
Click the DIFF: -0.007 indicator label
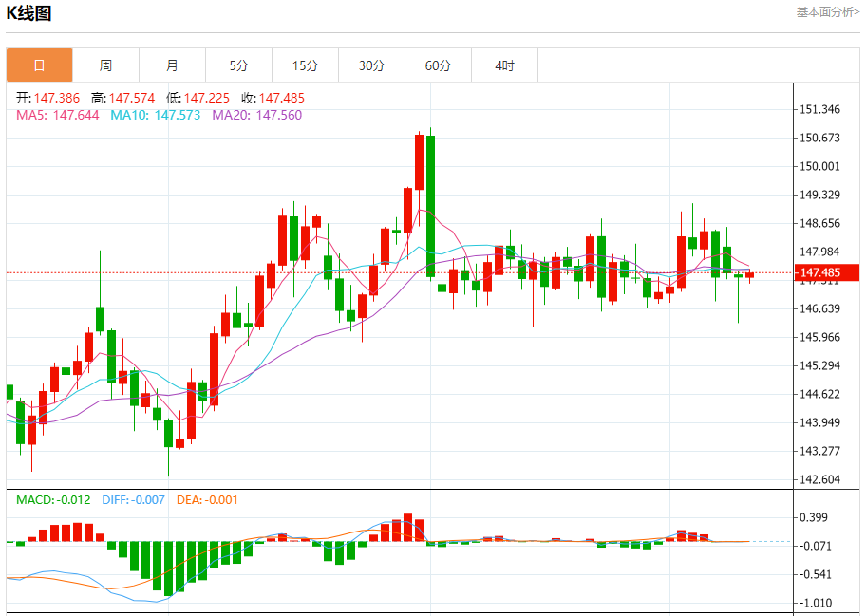point(133,500)
